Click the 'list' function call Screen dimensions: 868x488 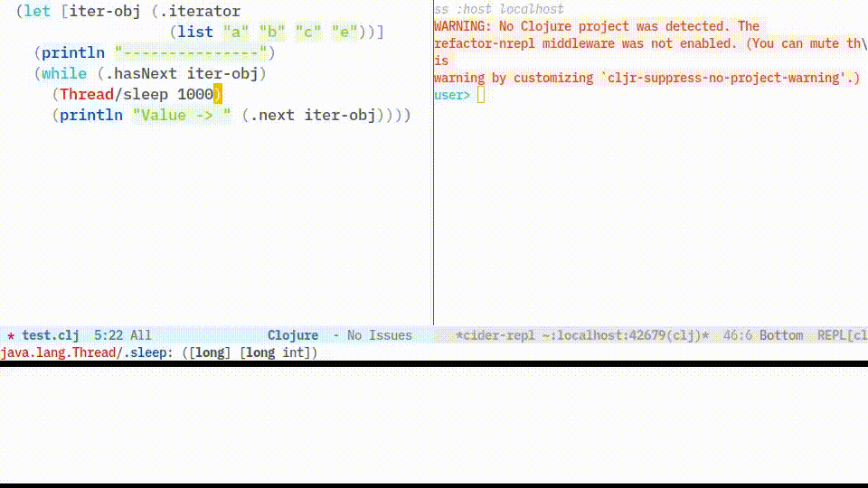coord(195,33)
